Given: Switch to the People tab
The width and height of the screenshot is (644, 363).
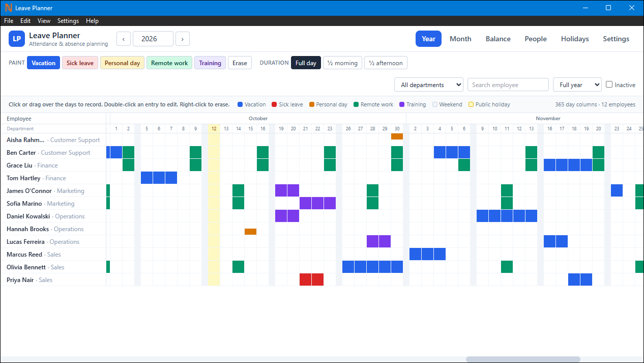Looking at the screenshot, I should (x=536, y=39).
